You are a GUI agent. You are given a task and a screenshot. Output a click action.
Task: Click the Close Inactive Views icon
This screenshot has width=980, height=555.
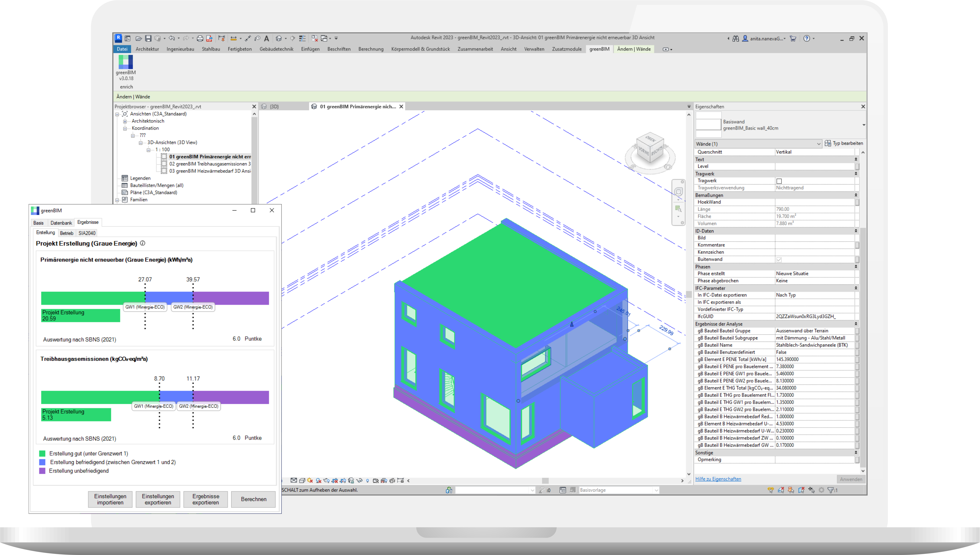(315, 38)
